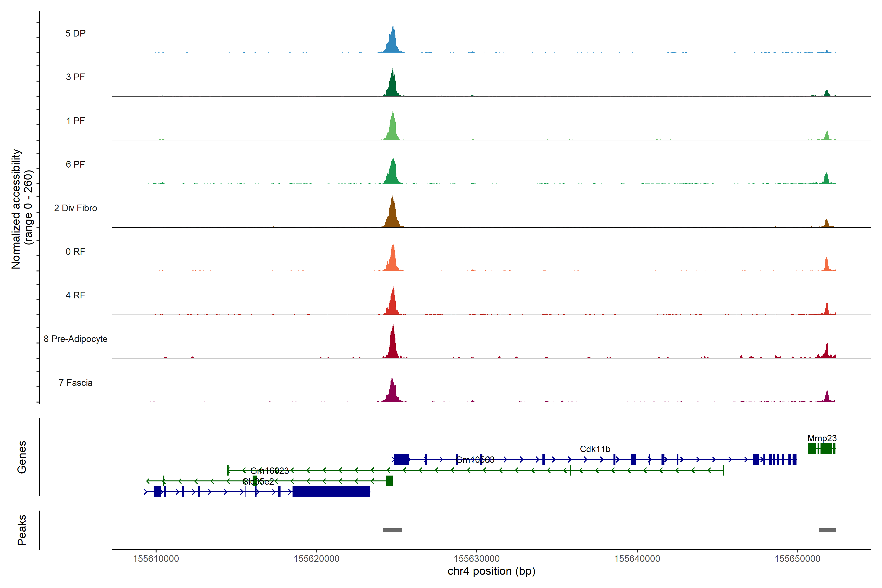Click the chr4 position (bp) axis title

(491, 571)
